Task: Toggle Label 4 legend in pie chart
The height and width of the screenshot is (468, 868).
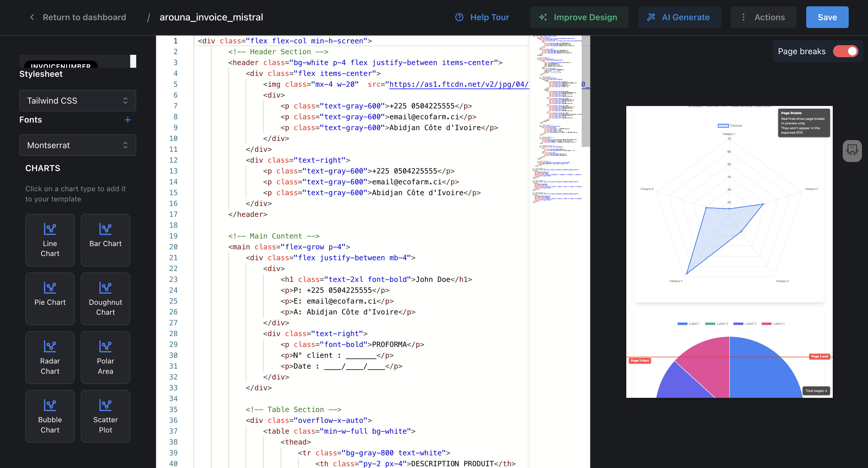Action: click(773, 323)
